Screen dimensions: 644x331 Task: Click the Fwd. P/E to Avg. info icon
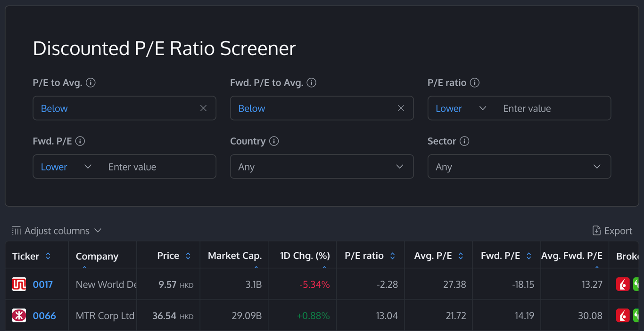[x=311, y=82]
